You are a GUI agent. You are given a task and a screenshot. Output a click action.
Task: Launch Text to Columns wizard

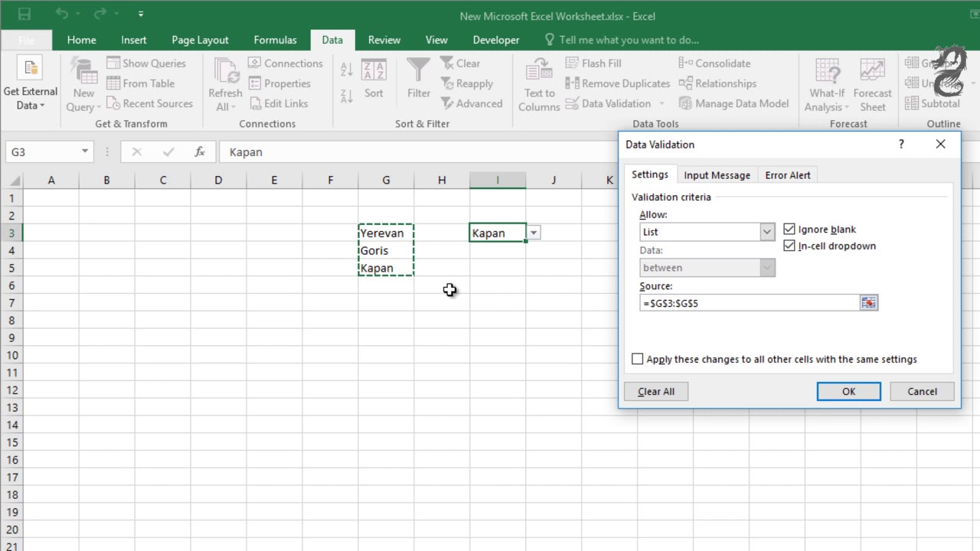point(539,84)
